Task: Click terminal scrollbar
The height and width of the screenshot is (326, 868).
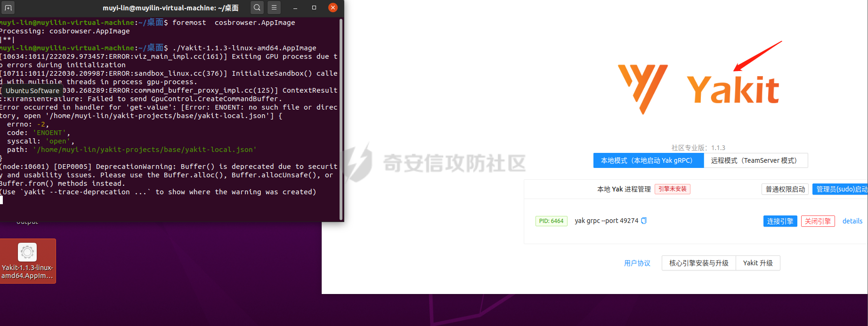Action: (x=341, y=119)
